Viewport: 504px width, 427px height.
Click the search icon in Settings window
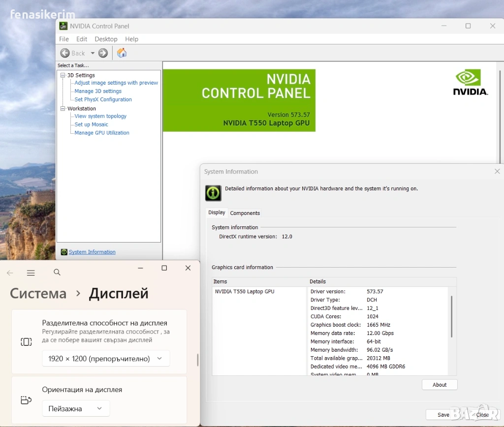tap(57, 273)
